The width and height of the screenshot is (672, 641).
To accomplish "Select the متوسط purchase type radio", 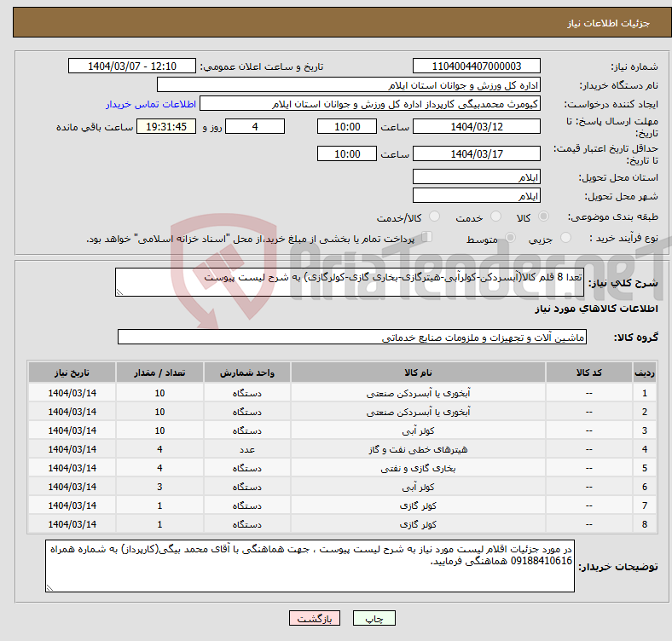I will 511,238.
